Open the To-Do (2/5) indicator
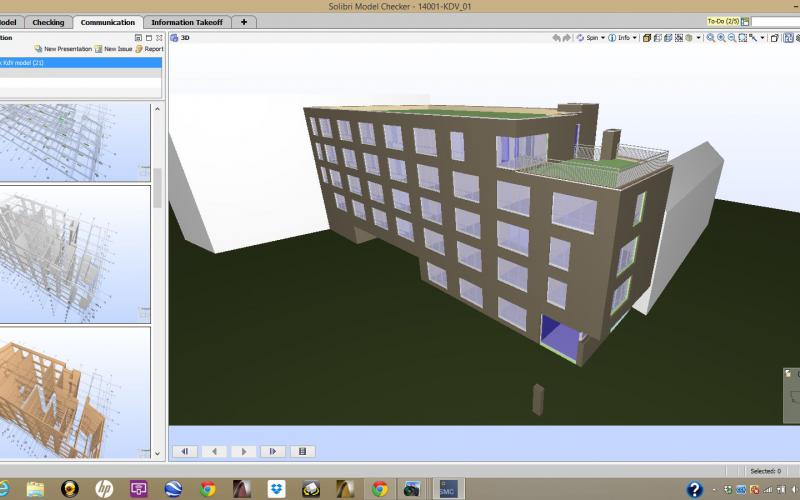This screenshot has height=500, width=800. 723,21
